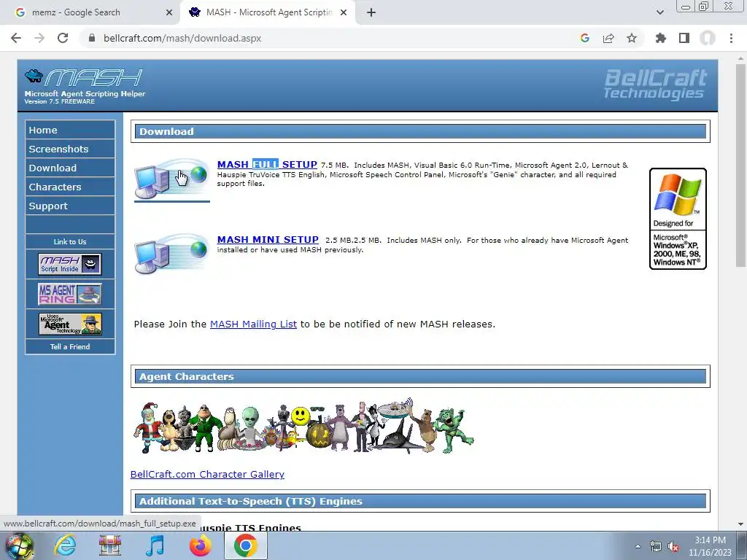Screen dimensions: 747x560
Task: Click BellCraft Technologies logo
Action: pyautogui.click(x=656, y=85)
